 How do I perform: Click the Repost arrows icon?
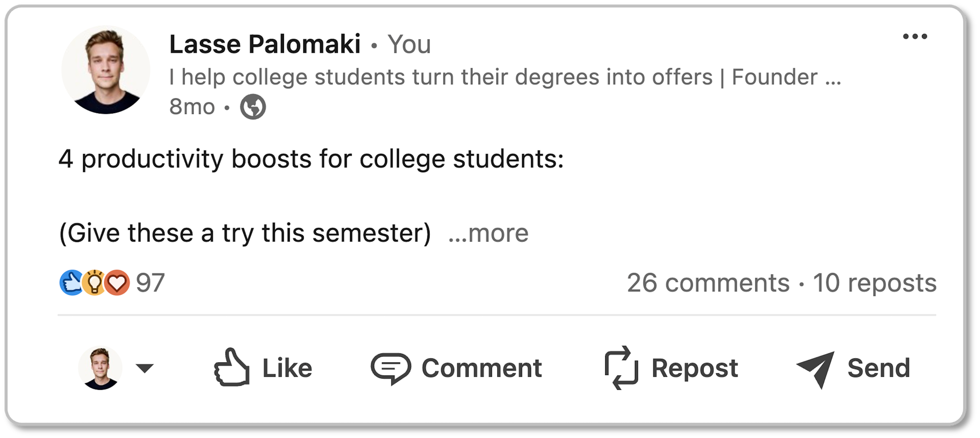[621, 368]
